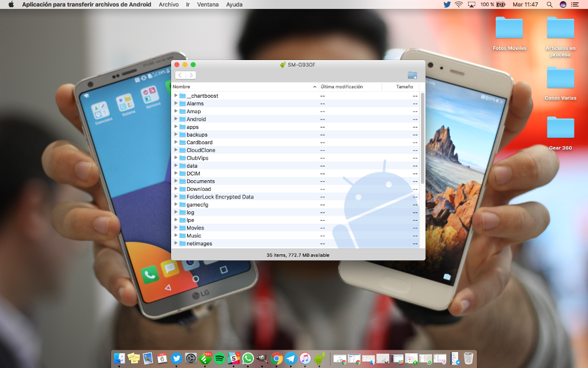
Task: Open WhatsApp from the dock
Action: [x=248, y=358]
